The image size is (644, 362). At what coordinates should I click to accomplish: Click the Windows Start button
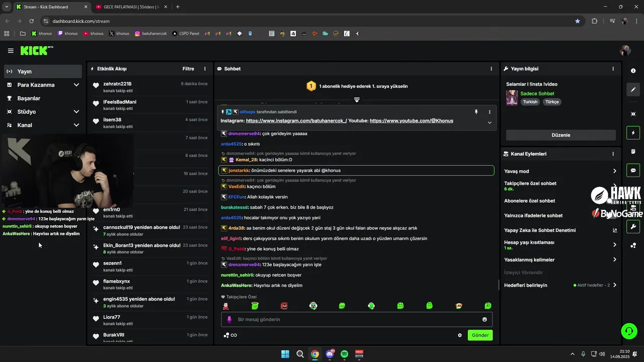[285, 354]
